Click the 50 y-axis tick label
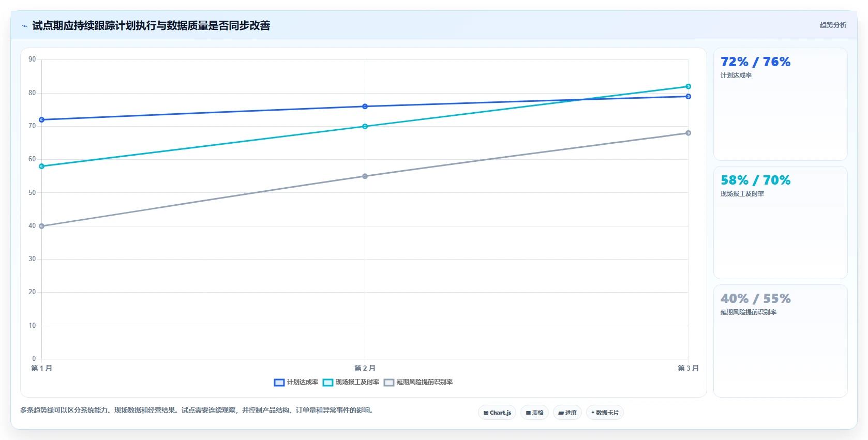This screenshot has height=440, width=868. tap(32, 193)
